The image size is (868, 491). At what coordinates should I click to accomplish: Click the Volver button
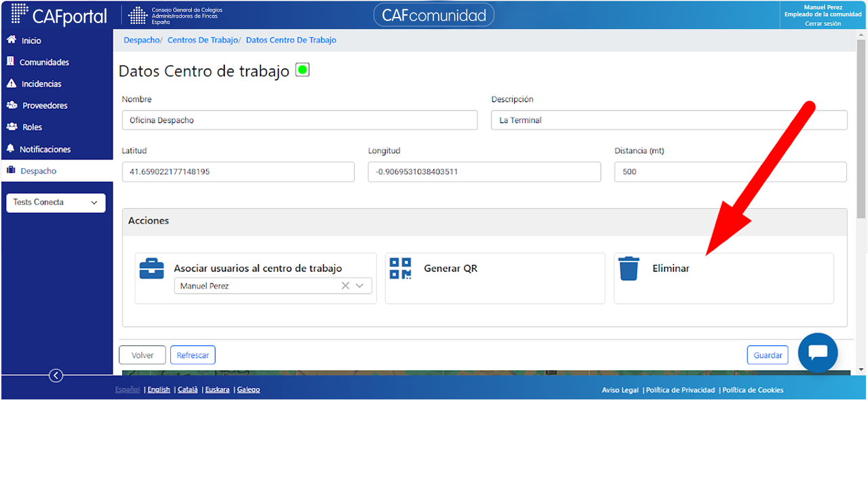click(142, 355)
